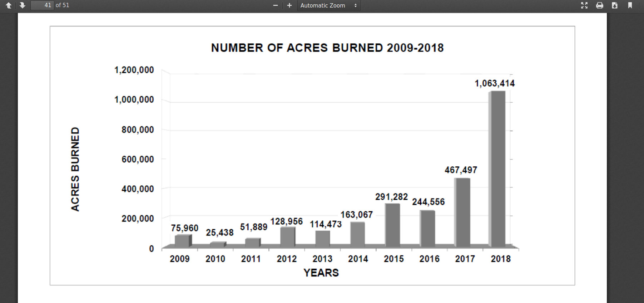Click the 467,497 data label

coord(461,170)
